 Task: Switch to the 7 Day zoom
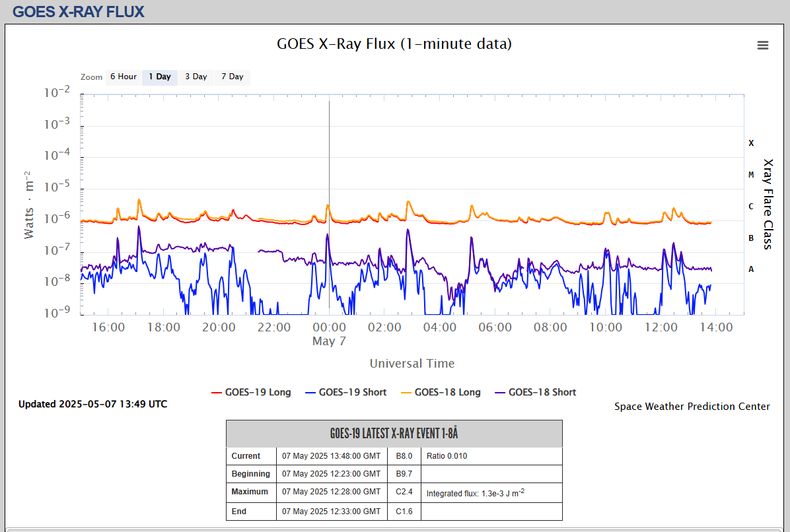[x=233, y=77]
